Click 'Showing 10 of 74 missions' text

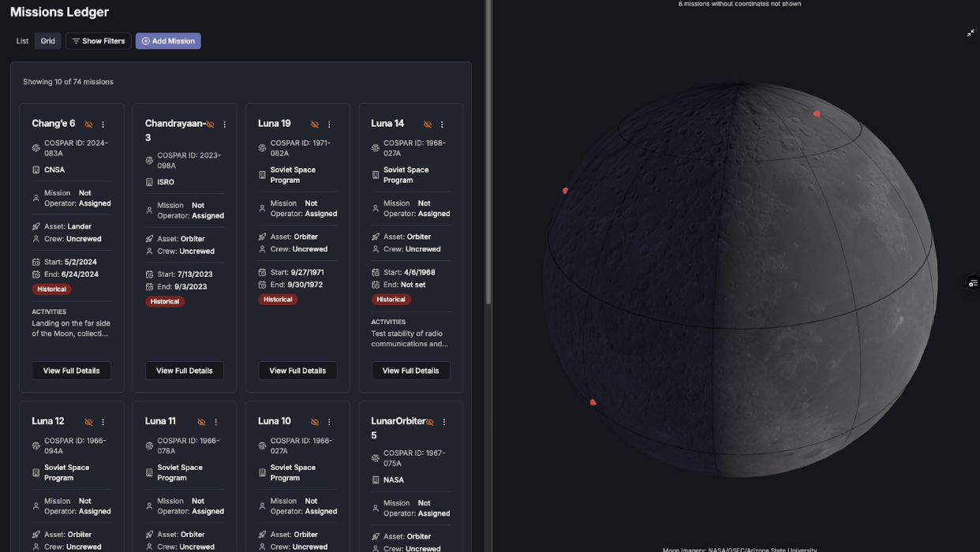pos(68,82)
